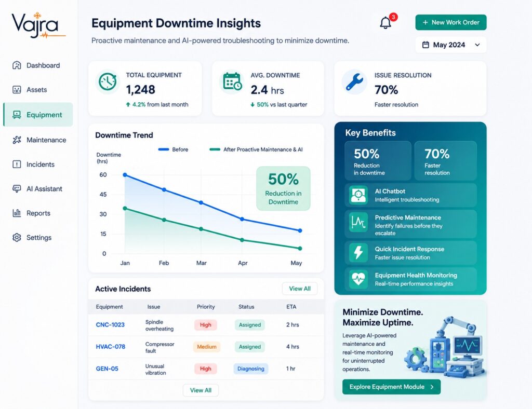The height and width of the screenshot is (409, 532).
Task: Open the May 2024 date dropdown
Action: (450, 45)
